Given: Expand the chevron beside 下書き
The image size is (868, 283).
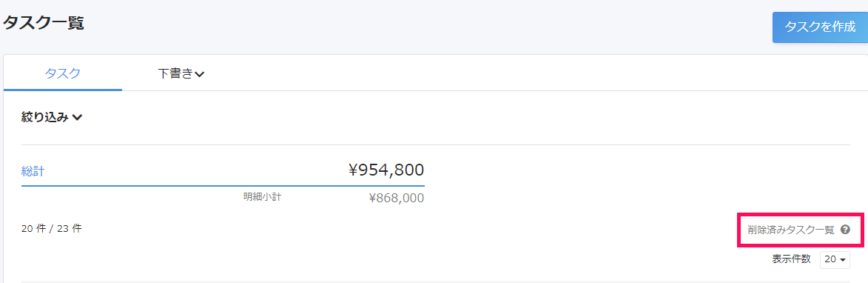Looking at the screenshot, I should (x=200, y=74).
